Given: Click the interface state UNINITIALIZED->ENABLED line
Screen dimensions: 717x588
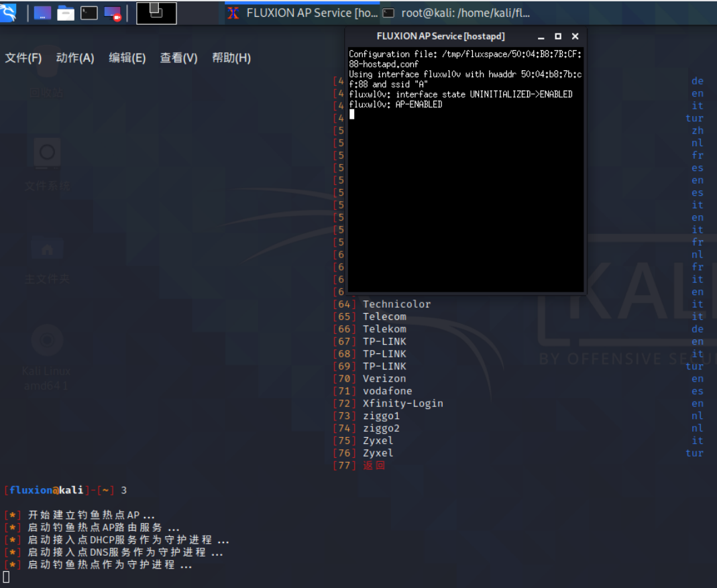Looking at the screenshot, I should [461, 94].
